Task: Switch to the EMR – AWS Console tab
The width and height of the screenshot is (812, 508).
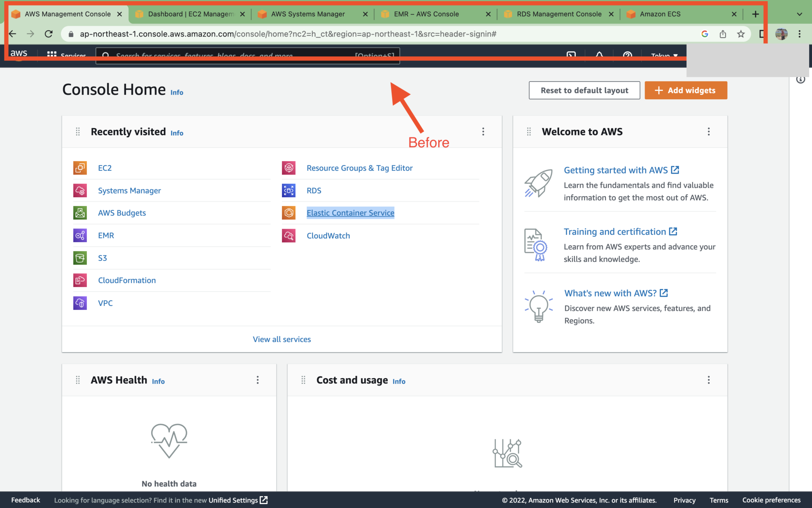Action: [426, 14]
